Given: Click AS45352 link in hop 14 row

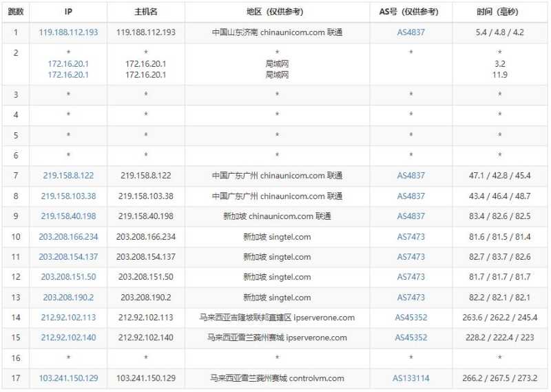Looking at the screenshot, I should click(410, 318).
